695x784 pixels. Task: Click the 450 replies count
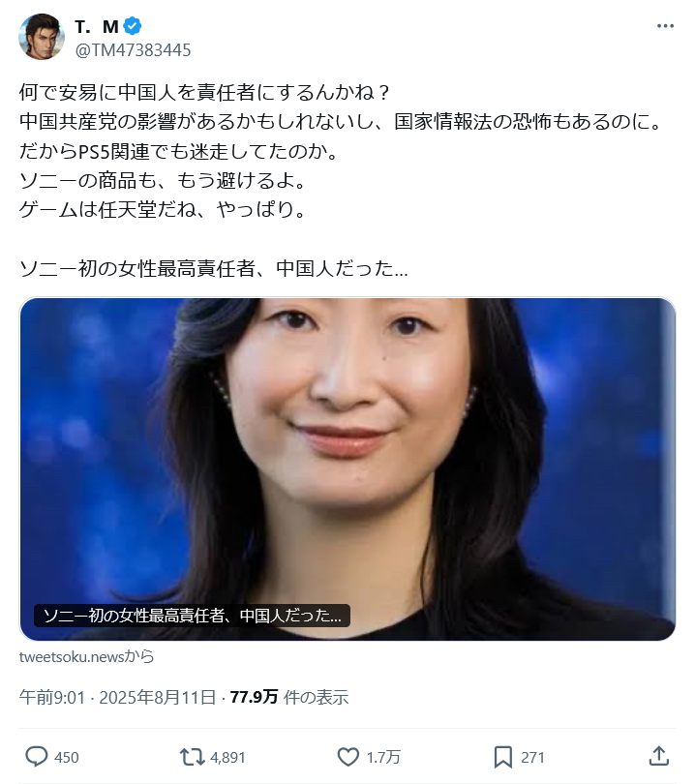coord(67,757)
